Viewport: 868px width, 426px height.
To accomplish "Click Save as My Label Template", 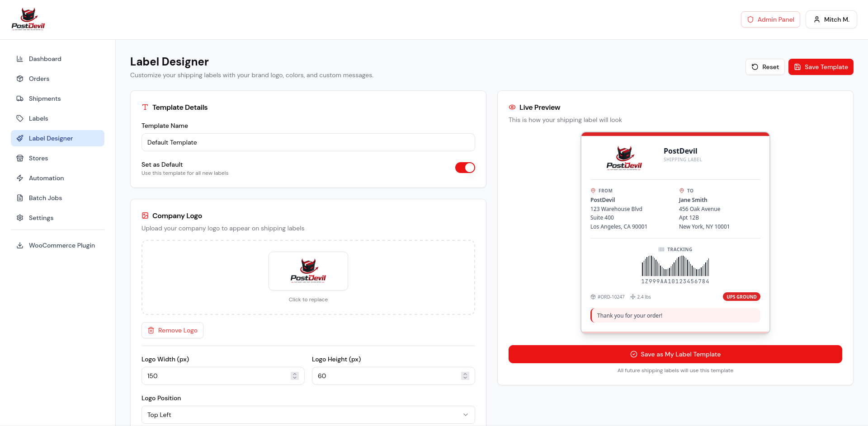I will pos(675,354).
